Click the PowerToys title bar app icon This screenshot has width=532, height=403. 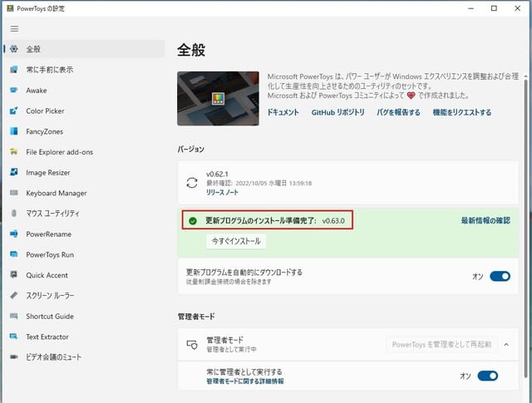(10, 8)
